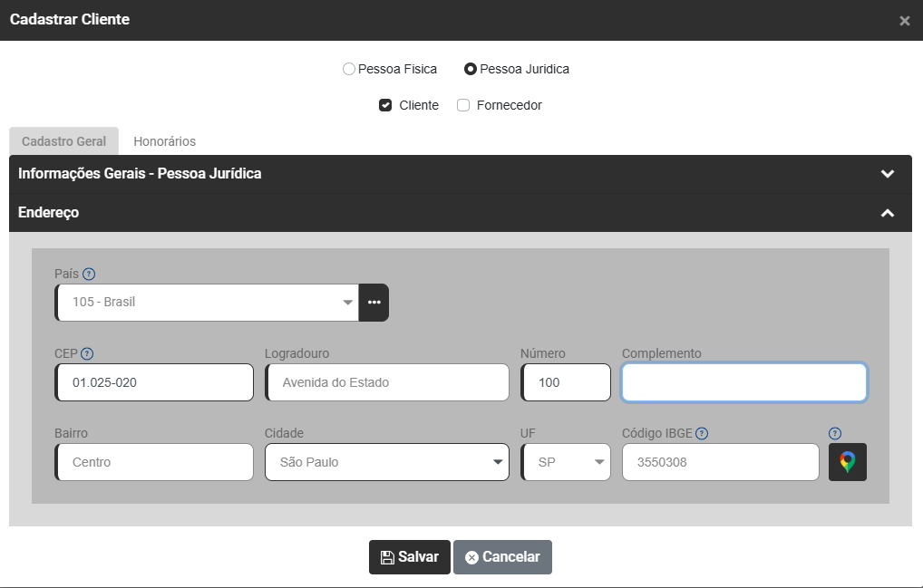Open the Google Maps location button
The image size is (923, 588).
pos(847,462)
